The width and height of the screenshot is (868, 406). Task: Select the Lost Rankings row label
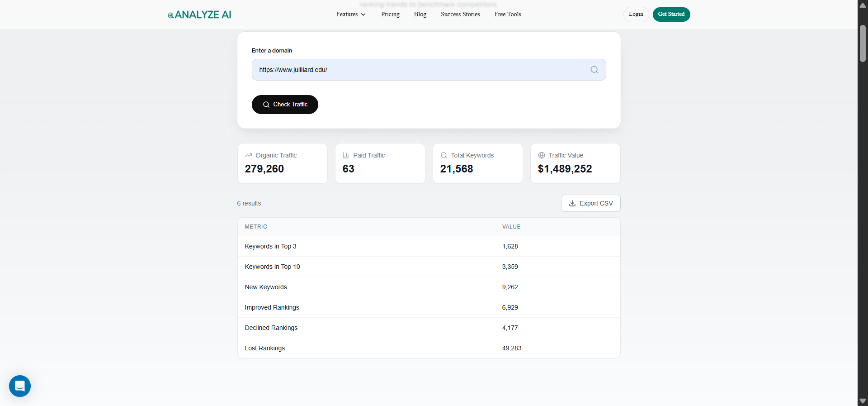[264, 348]
